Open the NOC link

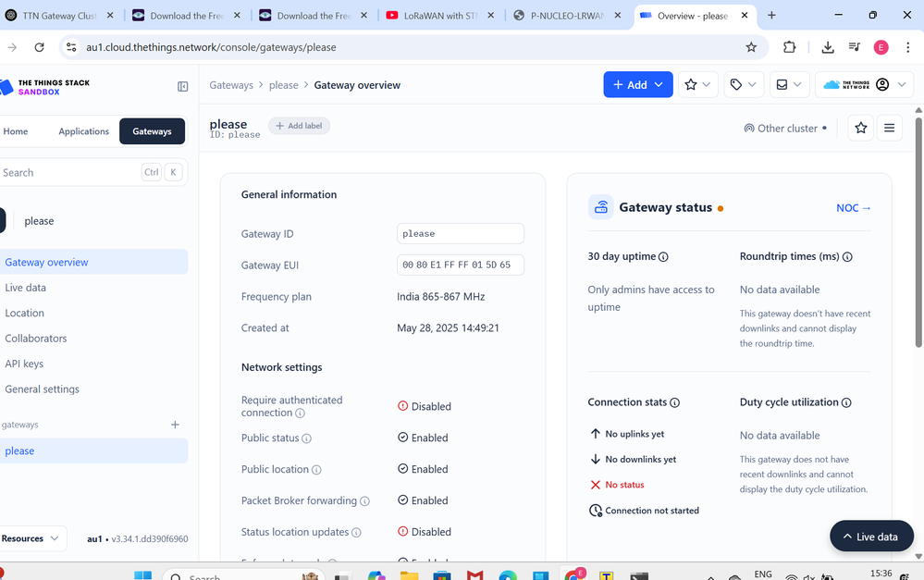[854, 208]
